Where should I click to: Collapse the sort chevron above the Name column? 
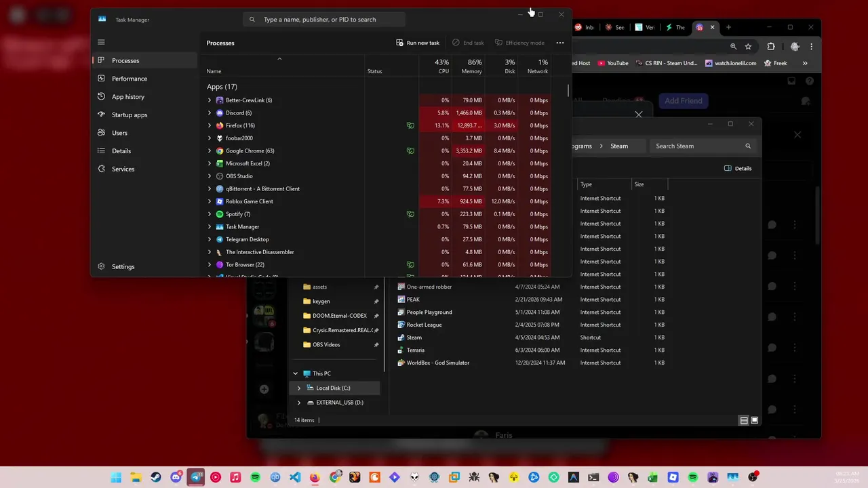coord(279,59)
